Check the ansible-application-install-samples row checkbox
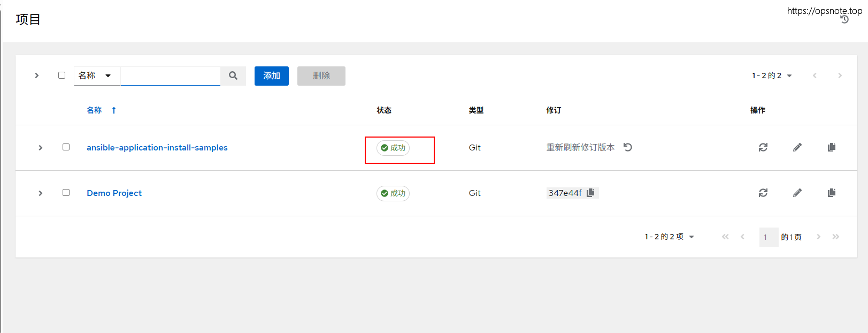The height and width of the screenshot is (333, 868). click(x=66, y=147)
